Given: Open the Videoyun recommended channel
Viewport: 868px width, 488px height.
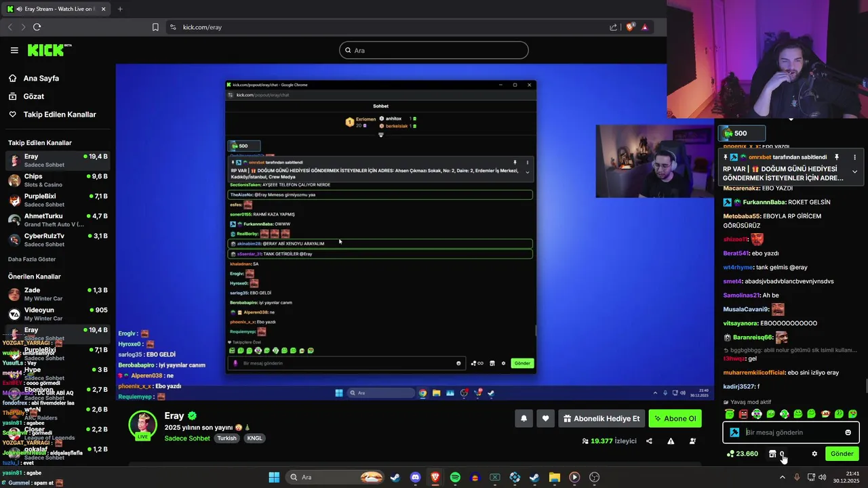Looking at the screenshot, I should [x=58, y=314].
